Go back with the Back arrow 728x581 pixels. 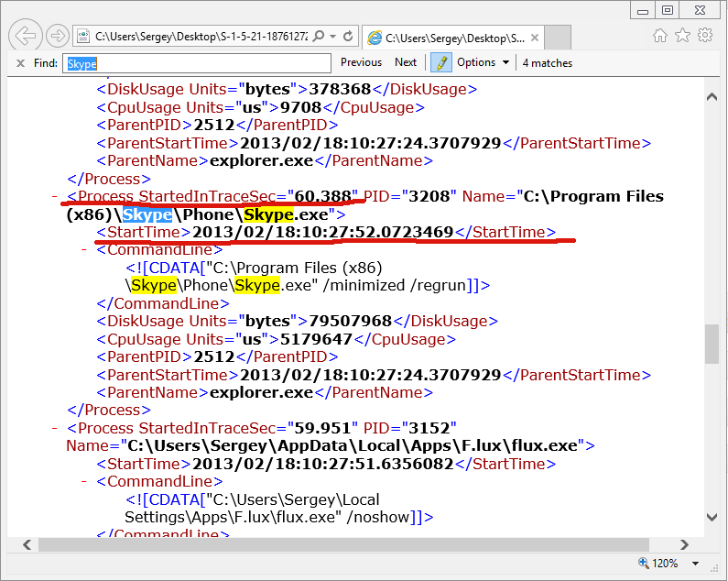25,36
